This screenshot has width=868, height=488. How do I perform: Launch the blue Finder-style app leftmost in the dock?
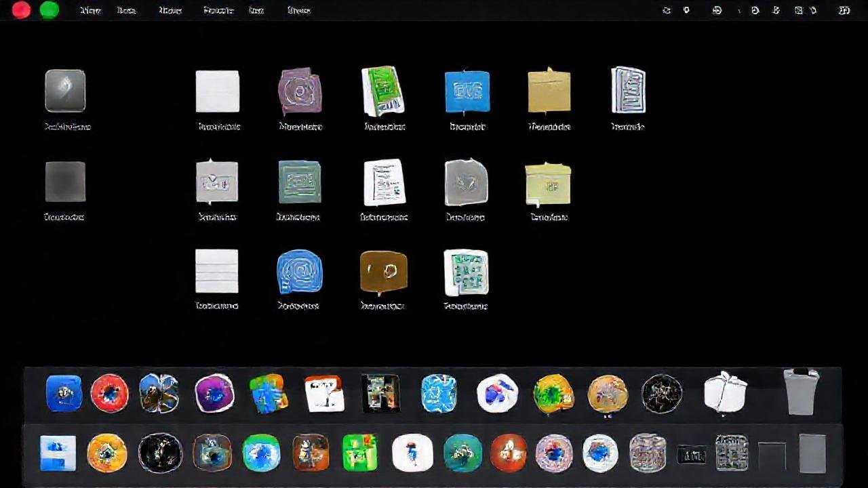[x=64, y=393]
